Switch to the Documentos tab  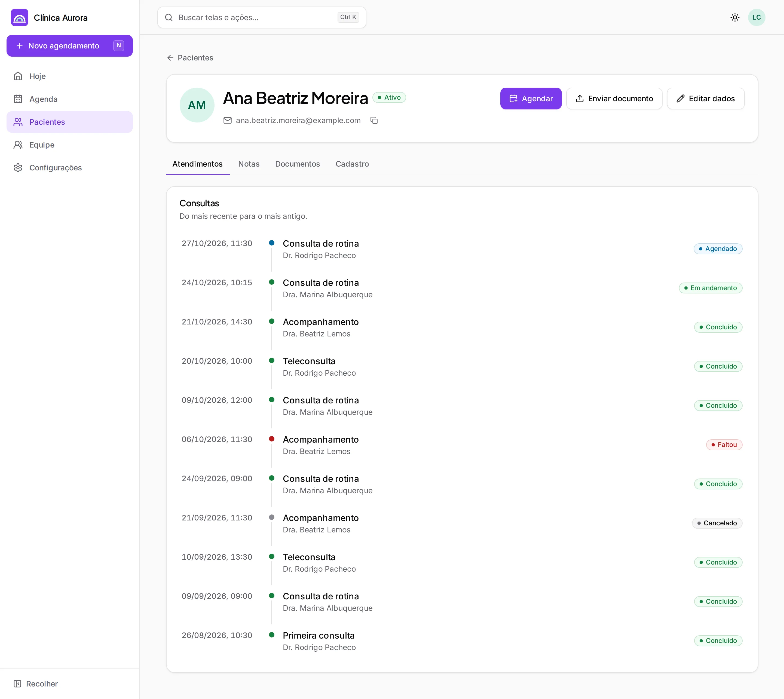tap(297, 164)
